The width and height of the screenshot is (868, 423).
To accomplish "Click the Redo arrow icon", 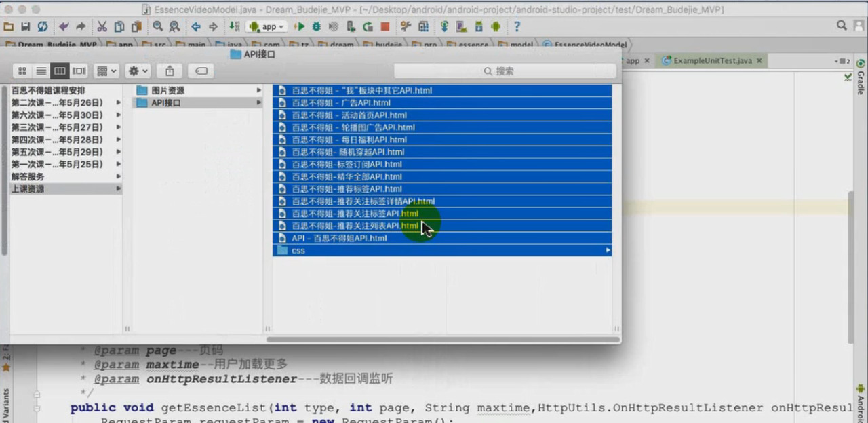I will point(81,26).
